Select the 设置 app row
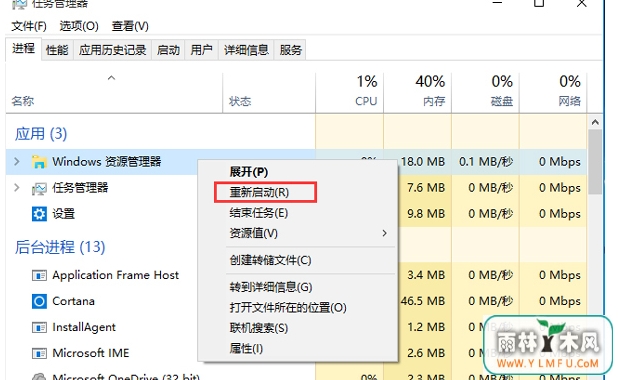Image resolution: width=618 pixels, height=380 pixels. tap(296, 214)
